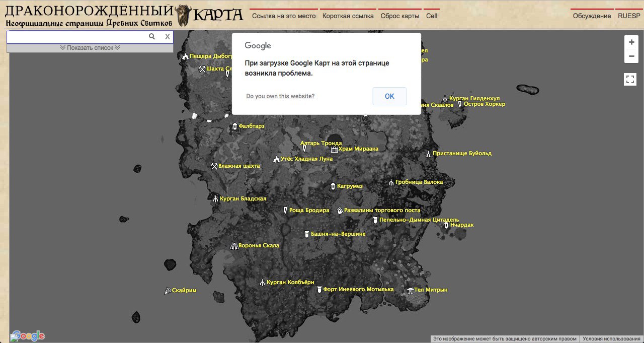Open the Короткая ссылка menu item

pos(348,16)
